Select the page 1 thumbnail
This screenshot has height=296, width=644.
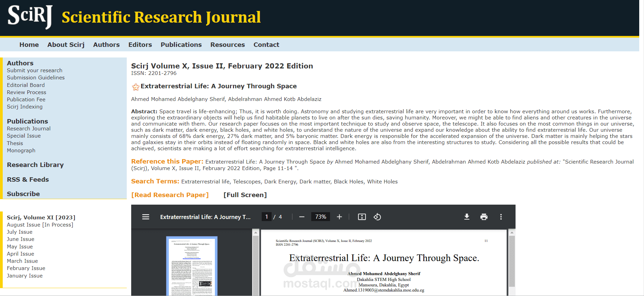pyautogui.click(x=192, y=266)
